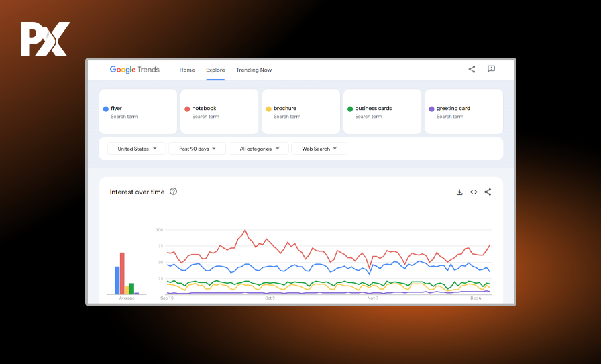The height and width of the screenshot is (364, 601).
Task: Click the embed code icon
Action: [474, 192]
